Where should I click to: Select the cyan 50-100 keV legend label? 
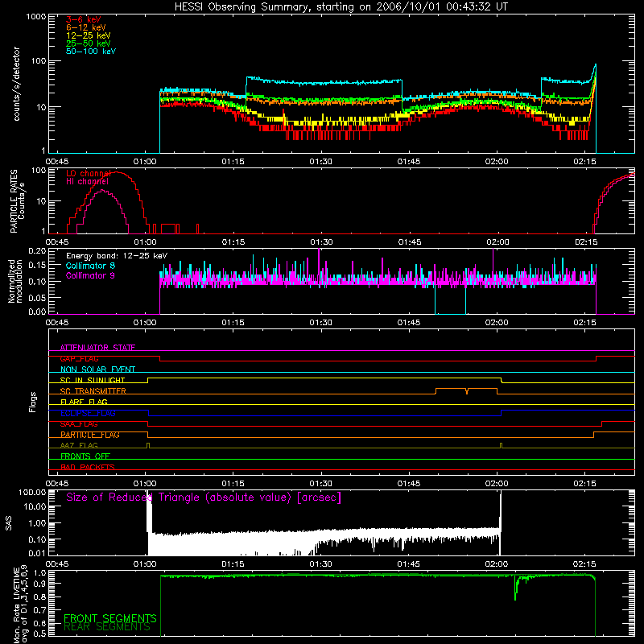point(91,52)
